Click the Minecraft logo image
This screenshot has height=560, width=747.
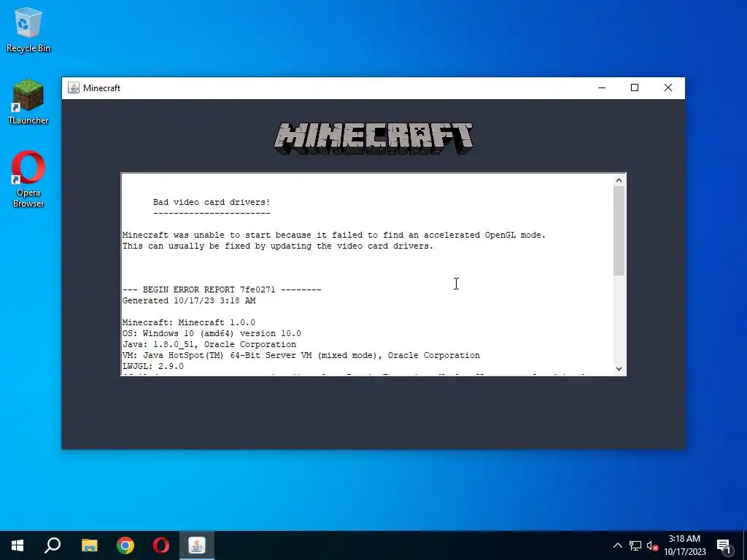coord(373,139)
